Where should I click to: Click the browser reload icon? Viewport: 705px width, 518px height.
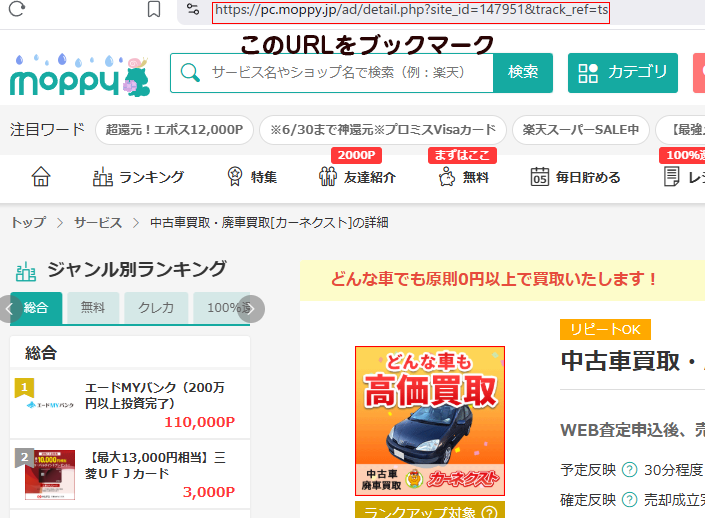click(x=17, y=9)
